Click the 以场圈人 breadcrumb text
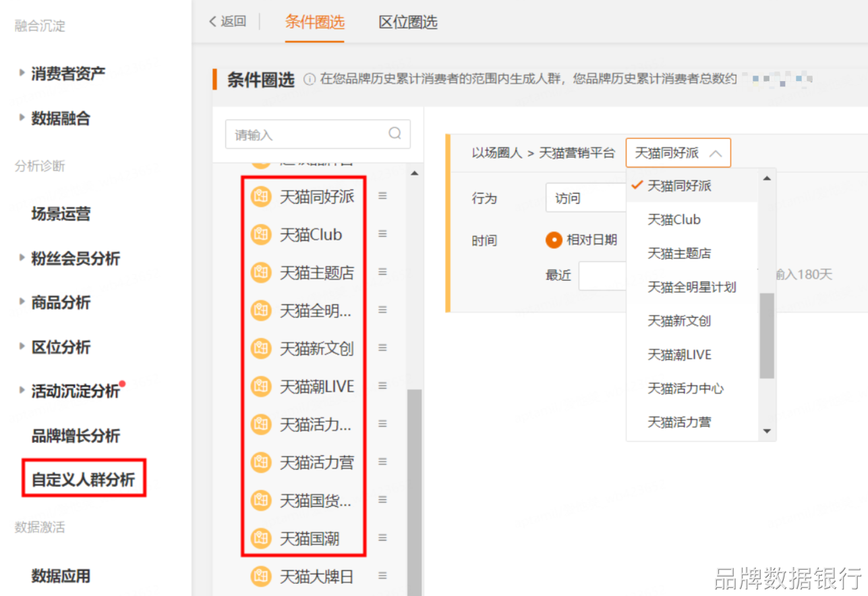The height and width of the screenshot is (596, 868). [497, 153]
